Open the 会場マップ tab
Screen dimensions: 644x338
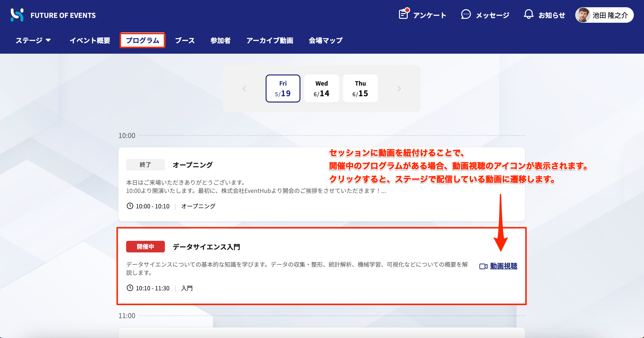coord(325,40)
